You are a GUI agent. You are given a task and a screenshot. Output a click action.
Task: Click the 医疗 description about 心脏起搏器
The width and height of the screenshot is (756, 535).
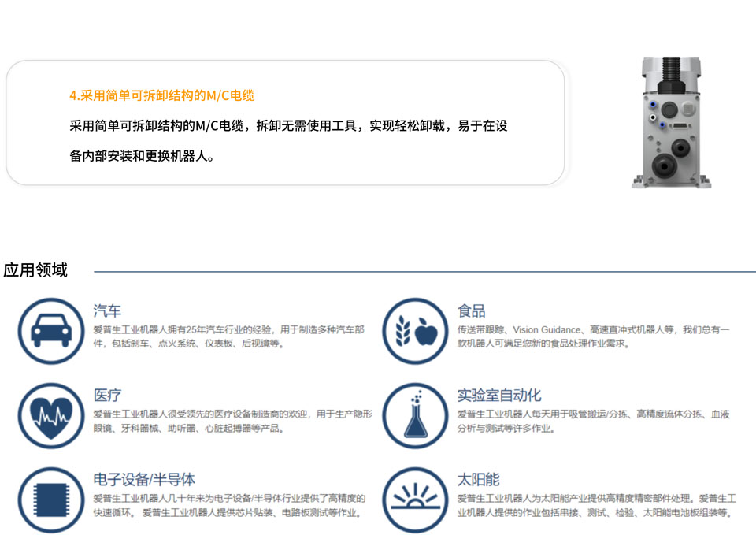click(x=232, y=421)
